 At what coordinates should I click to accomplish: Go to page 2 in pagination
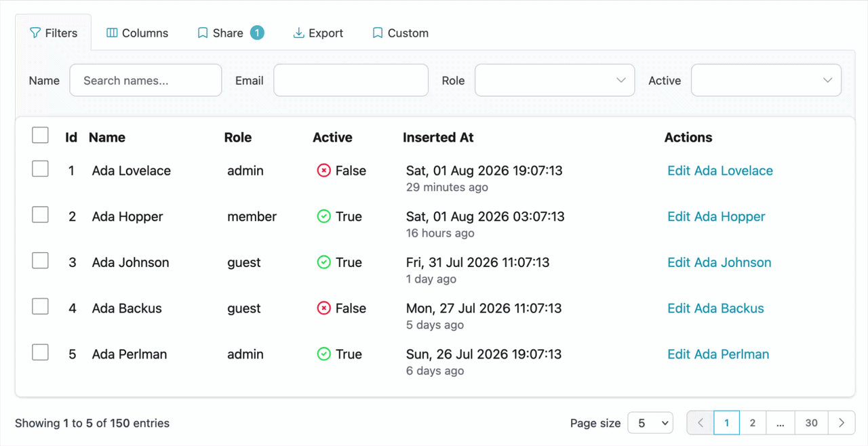(x=753, y=423)
